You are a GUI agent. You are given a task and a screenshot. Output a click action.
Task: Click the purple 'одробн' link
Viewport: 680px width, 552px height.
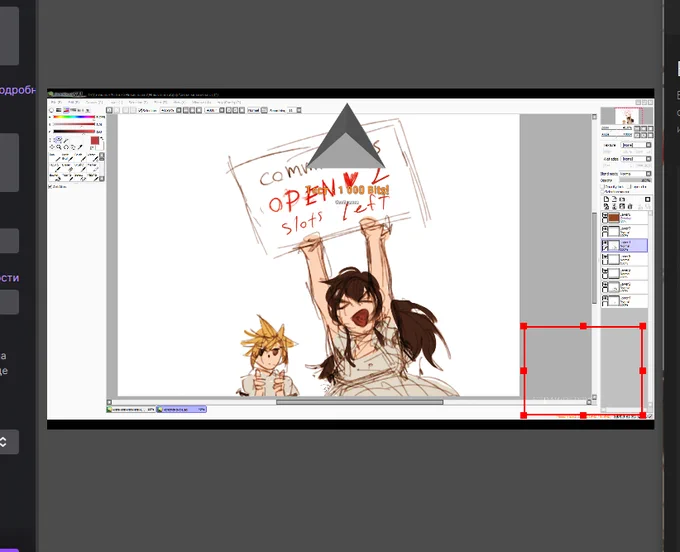[x=17, y=90]
